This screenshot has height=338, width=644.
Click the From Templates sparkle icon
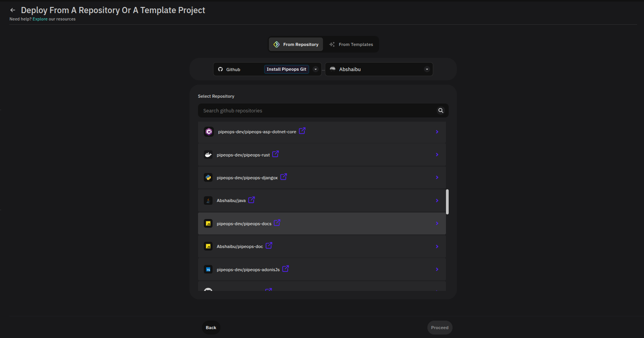point(332,44)
